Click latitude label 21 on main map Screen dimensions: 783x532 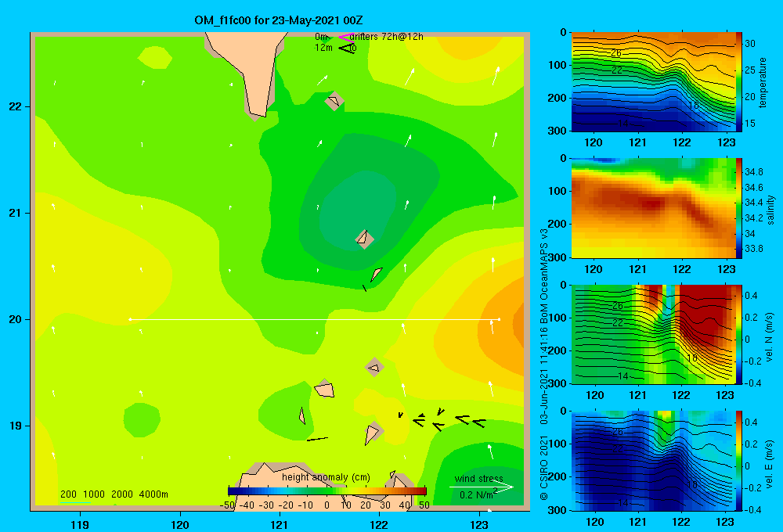pos(16,213)
